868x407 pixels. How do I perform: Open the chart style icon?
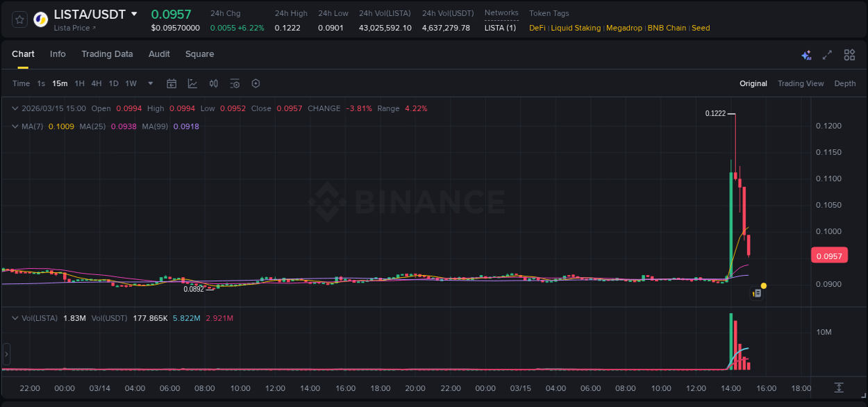coord(192,83)
